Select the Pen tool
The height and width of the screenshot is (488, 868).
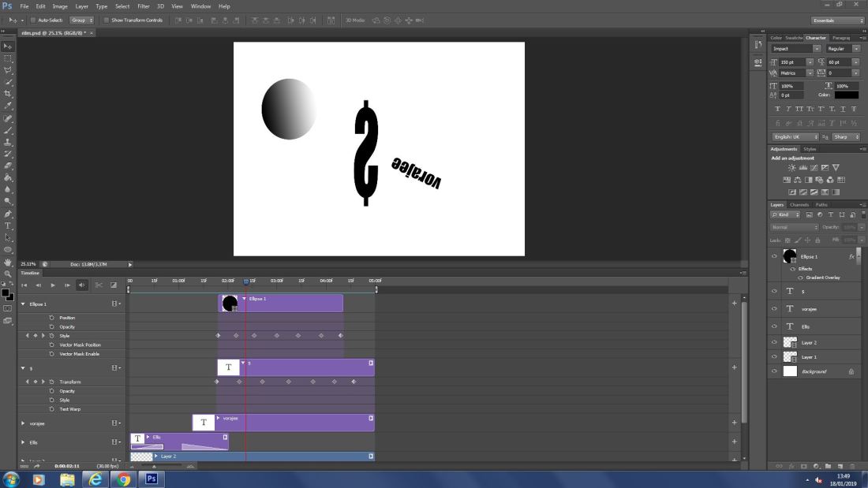coord(9,214)
